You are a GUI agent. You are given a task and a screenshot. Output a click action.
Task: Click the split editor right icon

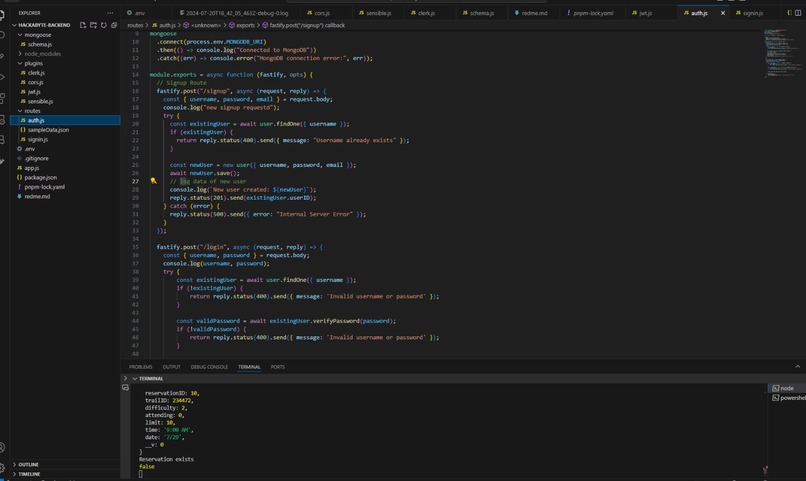point(798,13)
